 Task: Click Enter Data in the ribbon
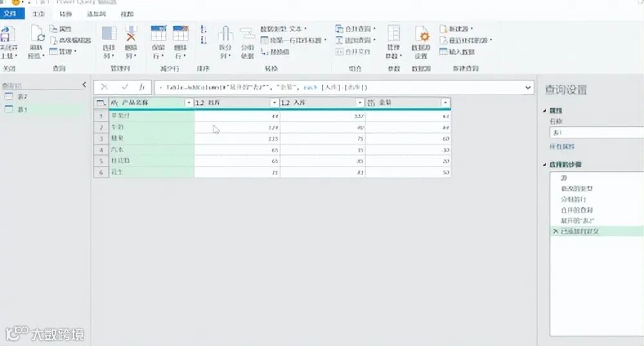point(457,51)
